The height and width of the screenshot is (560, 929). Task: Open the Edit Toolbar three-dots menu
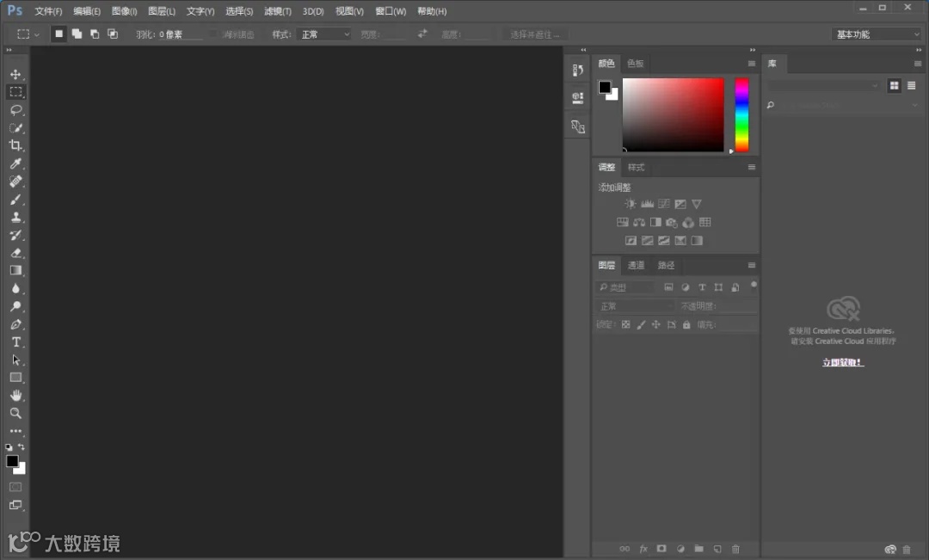[x=15, y=431]
